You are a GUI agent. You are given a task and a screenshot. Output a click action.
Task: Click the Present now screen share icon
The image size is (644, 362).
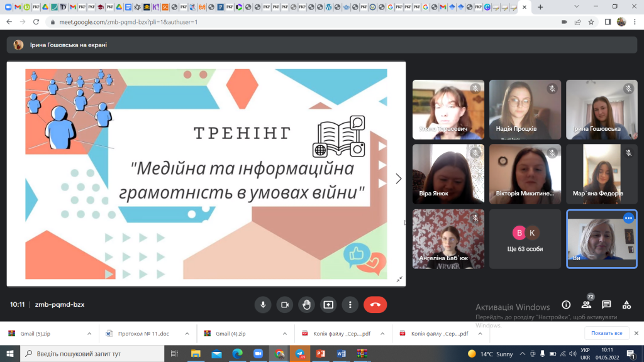click(328, 305)
